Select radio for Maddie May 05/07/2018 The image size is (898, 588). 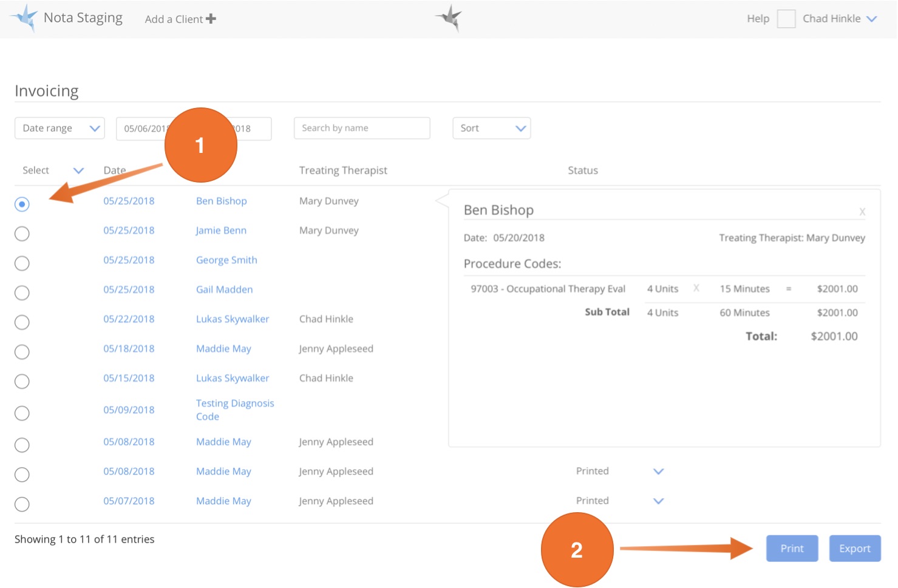coord(22,504)
